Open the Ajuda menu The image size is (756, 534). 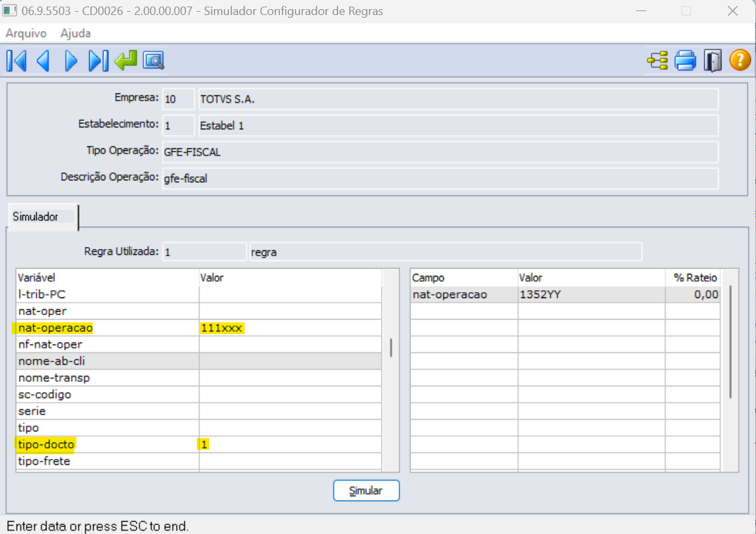click(76, 33)
